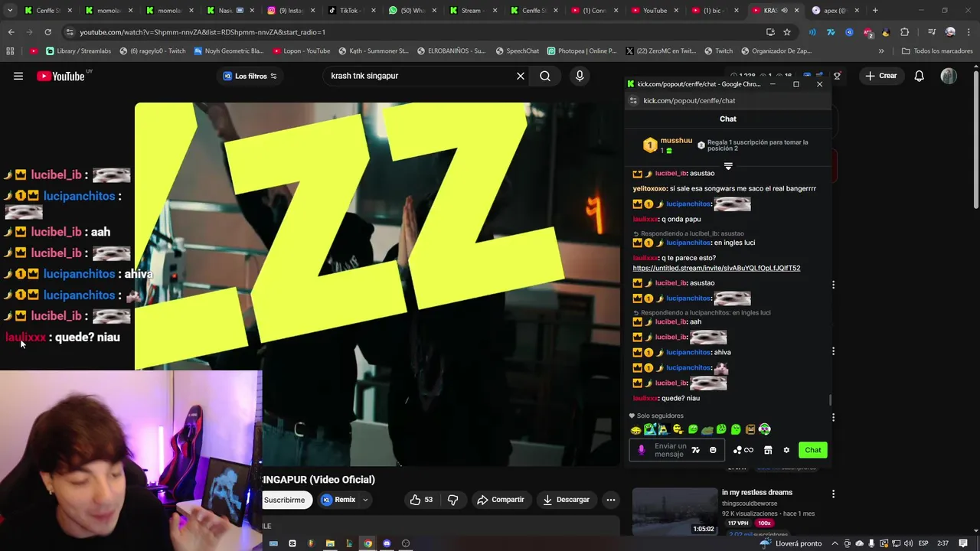The height and width of the screenshot is (551, 980).
Task: Open the Kick chat shop icon
Action: click(768, 450)
